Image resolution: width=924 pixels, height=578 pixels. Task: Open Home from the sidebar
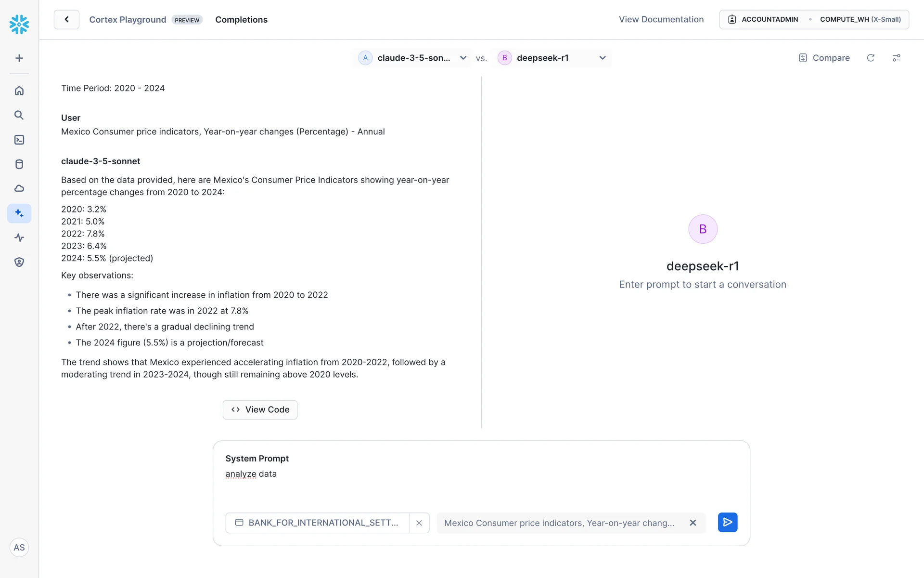click(19, 91)
